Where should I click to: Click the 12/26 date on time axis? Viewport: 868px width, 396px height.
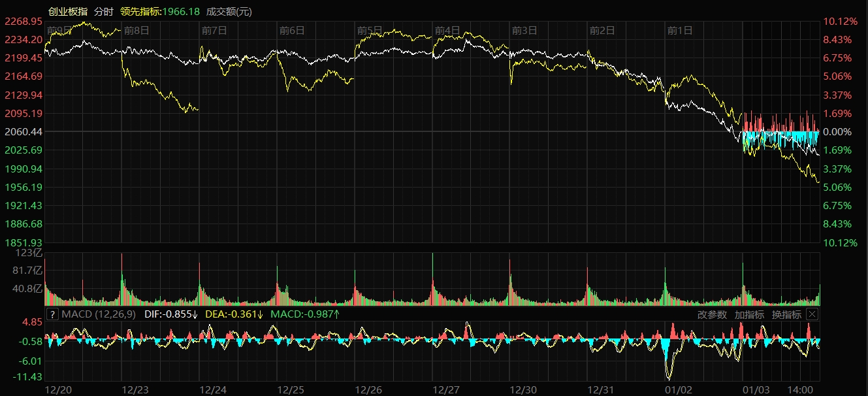click(x=369, y=389)
